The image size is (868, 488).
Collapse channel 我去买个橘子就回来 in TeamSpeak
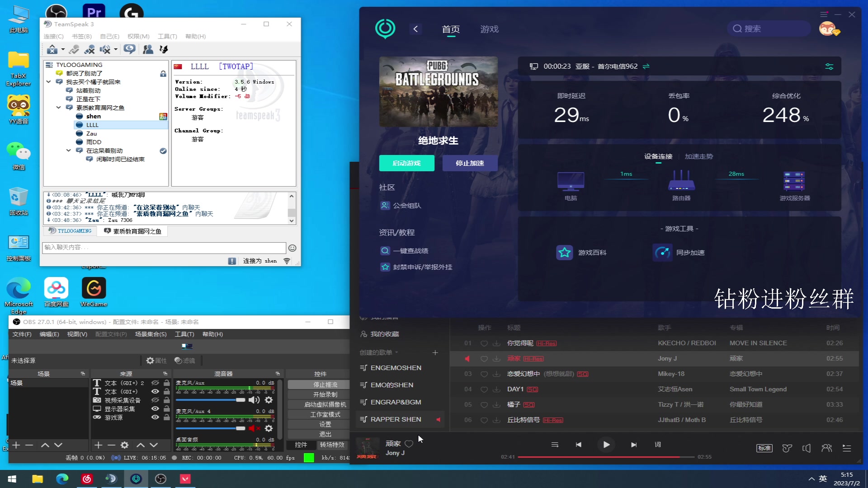[x=48, y=82]
